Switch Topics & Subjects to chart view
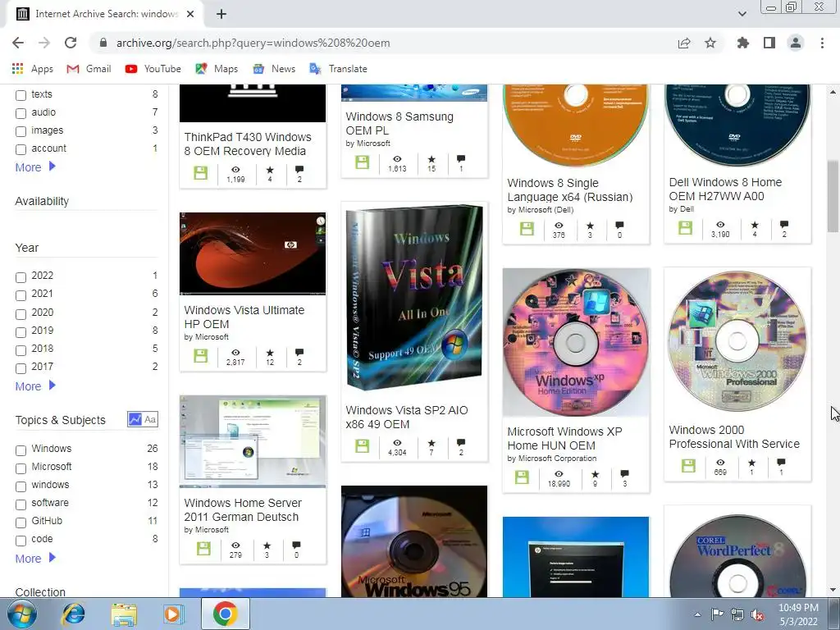840x630 pixels. point(135,419)
